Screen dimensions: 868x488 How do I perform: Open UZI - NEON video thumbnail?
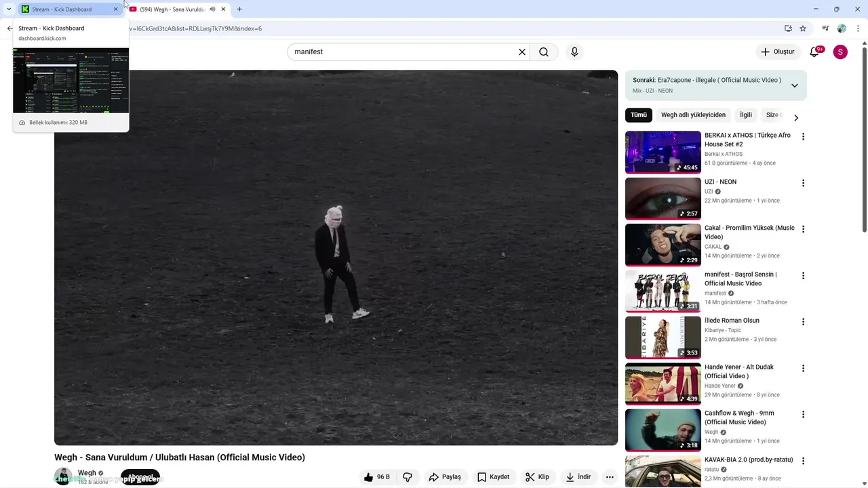point(663,199)
